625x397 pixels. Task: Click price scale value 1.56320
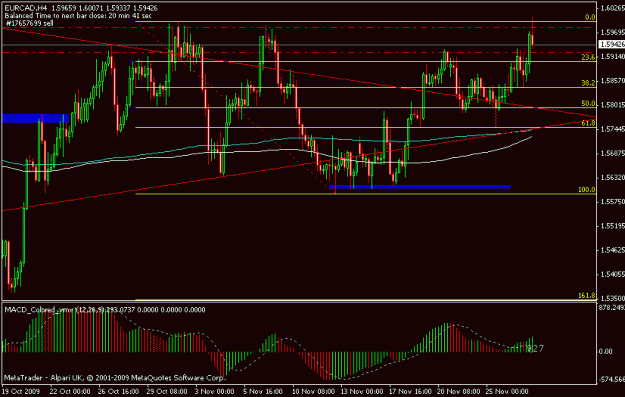point(613,177)
